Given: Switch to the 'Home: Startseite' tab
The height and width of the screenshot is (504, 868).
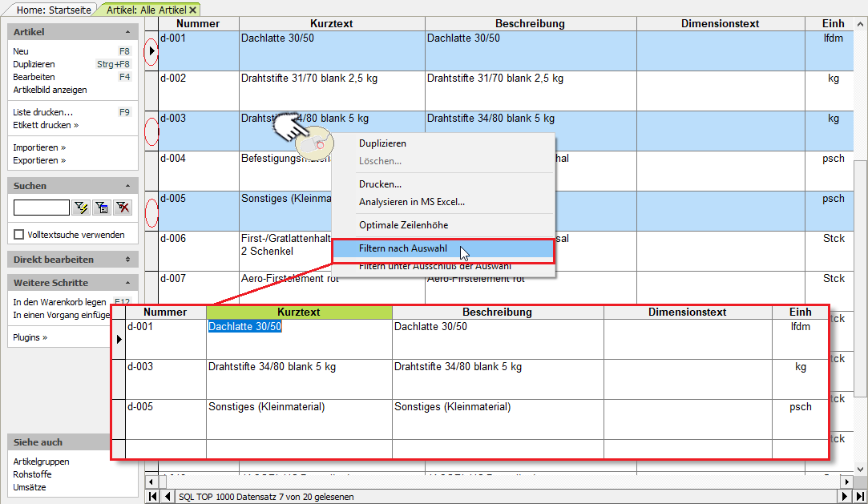Looking at the screenshot, I should point(54,10).
